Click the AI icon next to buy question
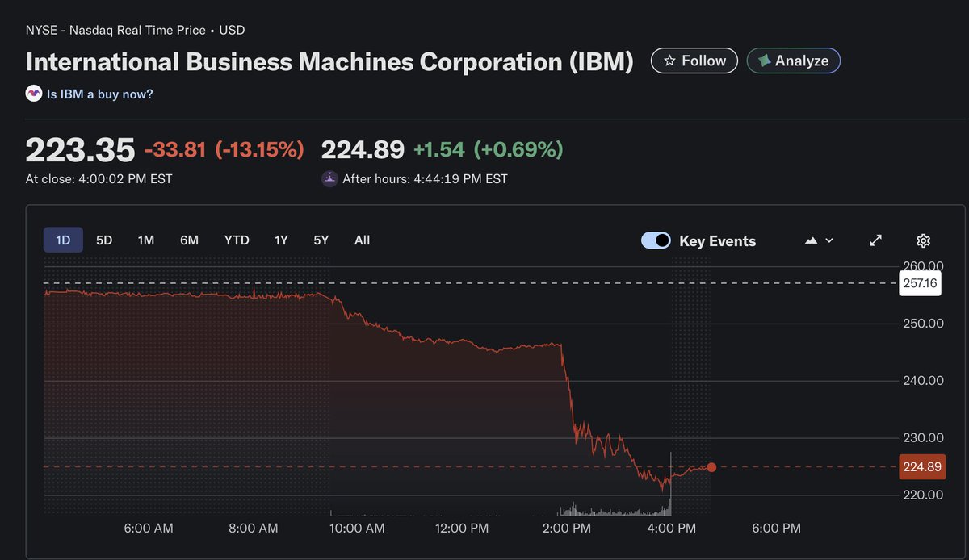The height and width of the screenshot is (560, 969). click(x=32, y=93)
